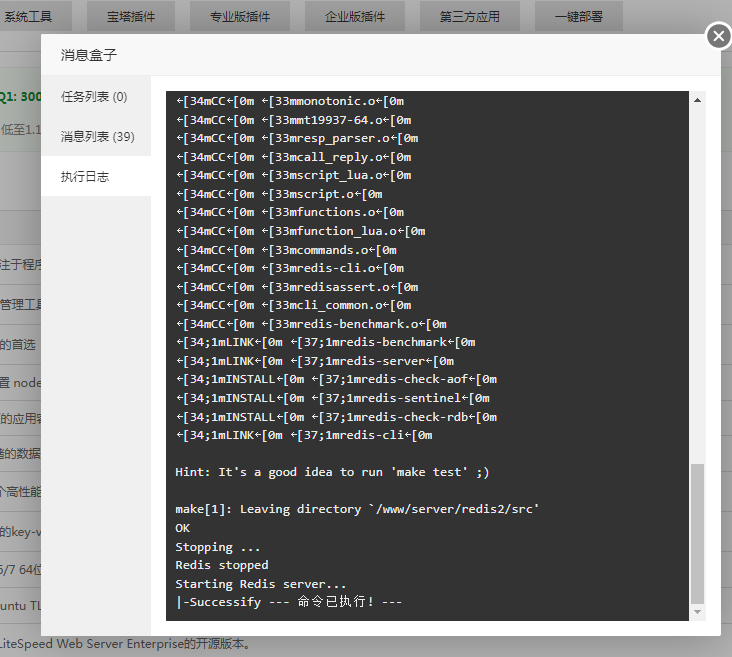The width and height of the screenshot is (732, 657).
Task: Select the 执行日志 tab
Action: pos(96,177)
